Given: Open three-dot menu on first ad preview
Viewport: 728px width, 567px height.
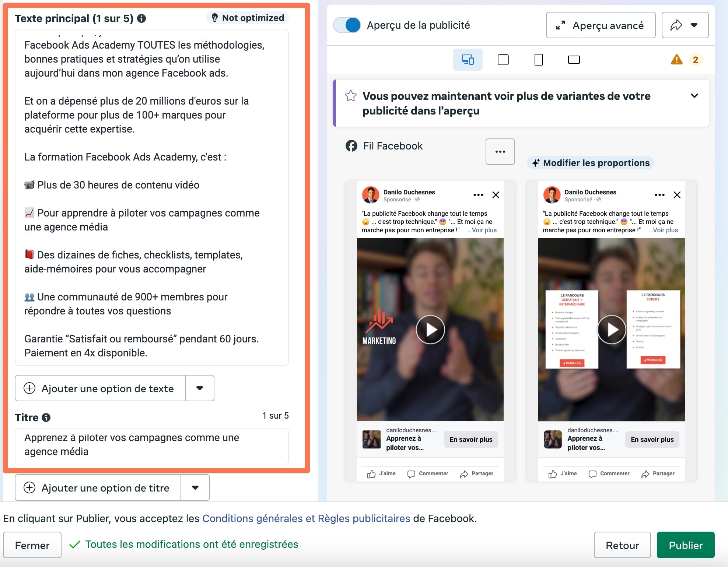Looking at the screenshot, I should 478,195.
